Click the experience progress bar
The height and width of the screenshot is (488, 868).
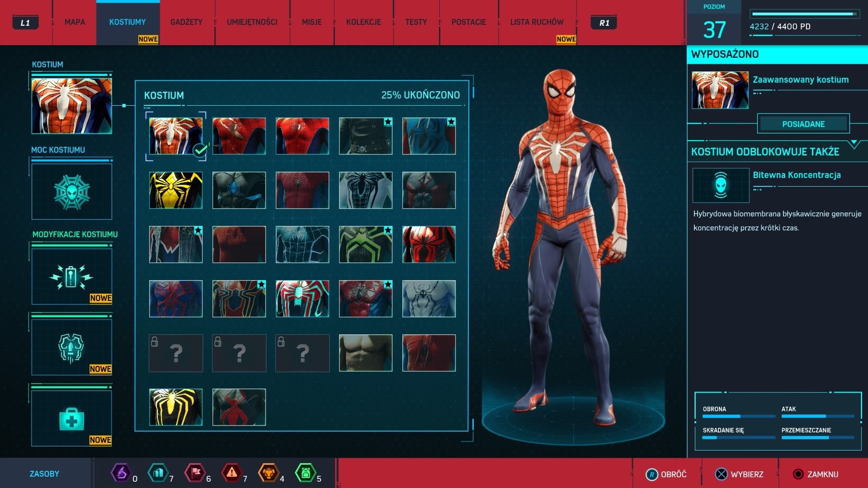click(x=804, y=14)
